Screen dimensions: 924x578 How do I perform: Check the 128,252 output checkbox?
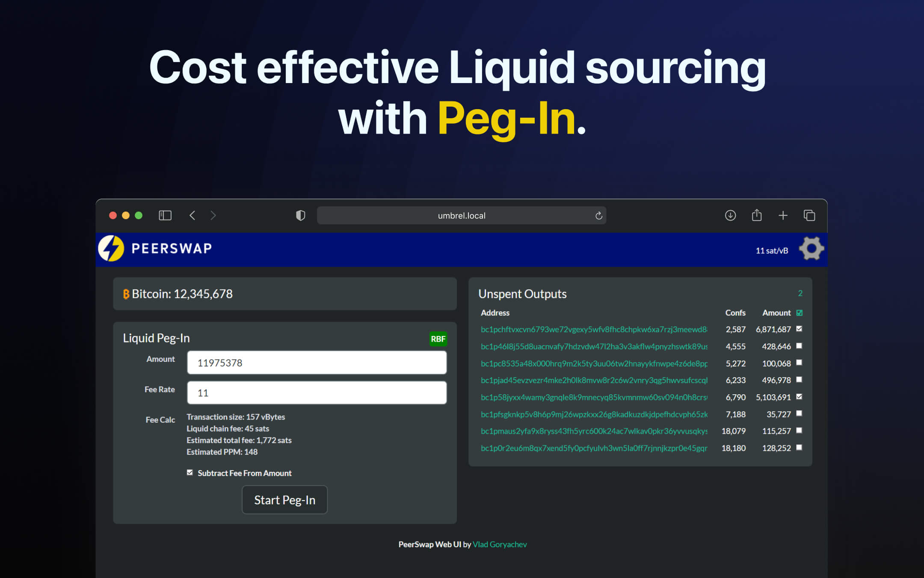click(x=799, y=447)
